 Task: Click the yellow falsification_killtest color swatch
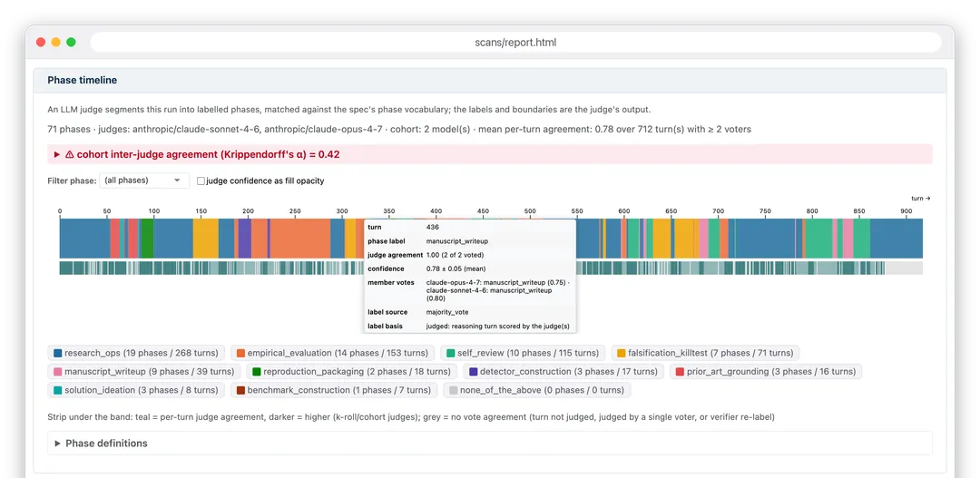click(x=621, y=353)
